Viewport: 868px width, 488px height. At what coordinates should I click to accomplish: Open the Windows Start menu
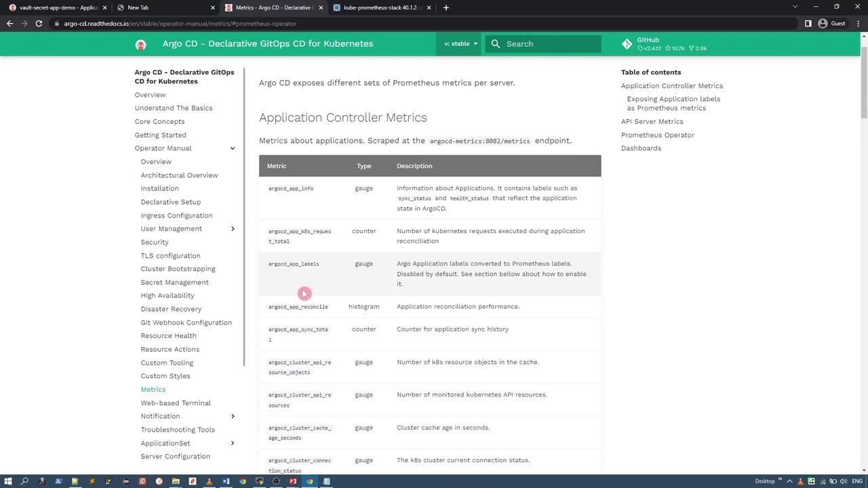click(8, 481)
